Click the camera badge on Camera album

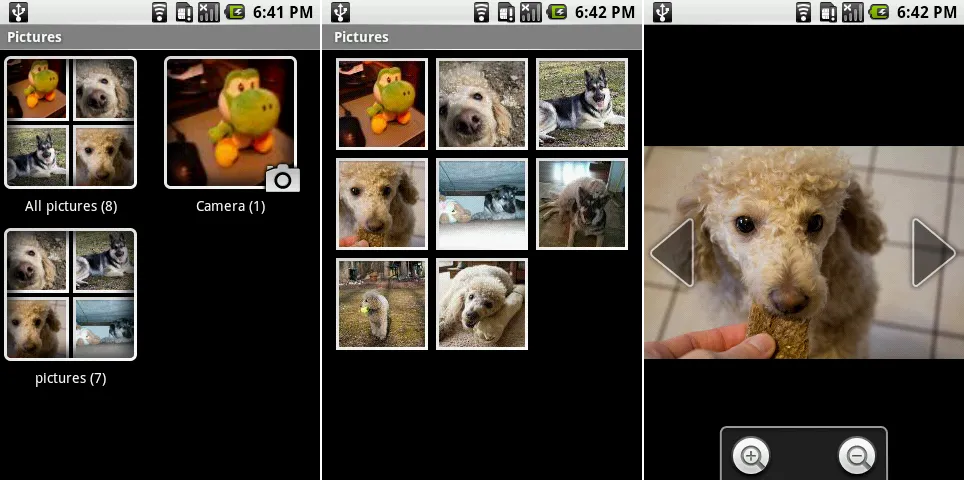tap(282, 178)
